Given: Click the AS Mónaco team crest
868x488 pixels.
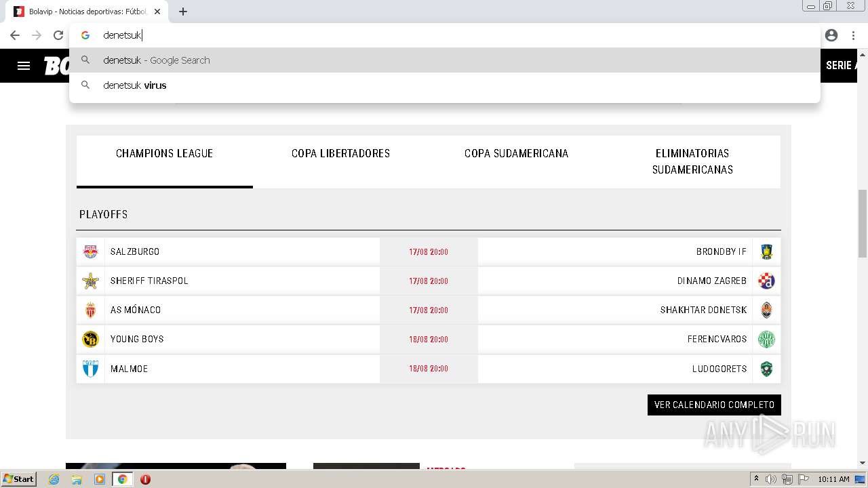Looking at the screenshot, I should pyautogui.click(x=90, y=310).
